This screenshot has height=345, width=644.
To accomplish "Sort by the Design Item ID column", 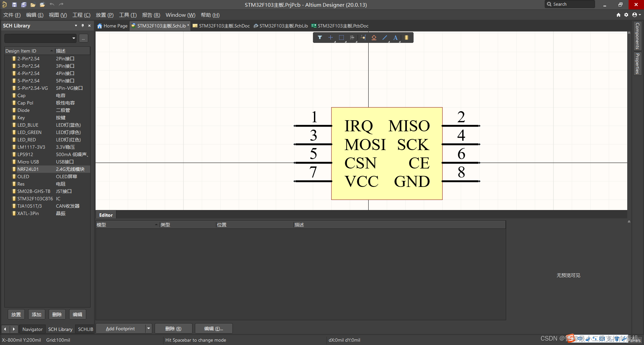I will (x=30, y=51).
